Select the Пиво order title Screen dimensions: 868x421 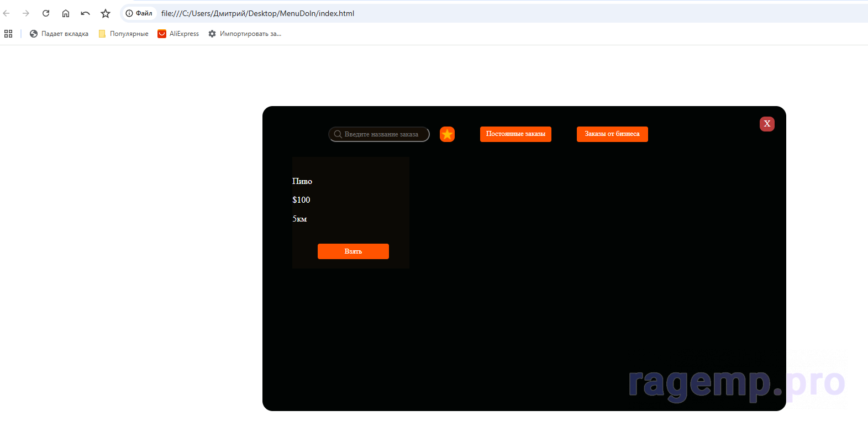tap(302, 181)
